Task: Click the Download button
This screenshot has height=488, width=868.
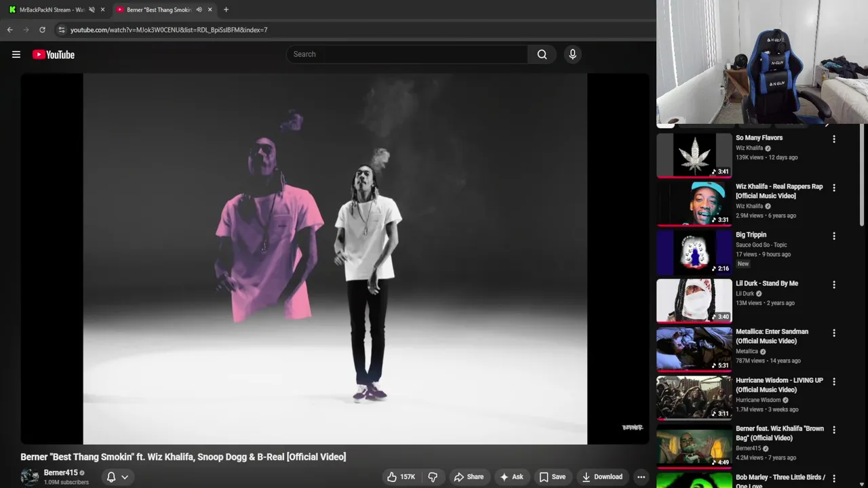Action: click(602, 476)
